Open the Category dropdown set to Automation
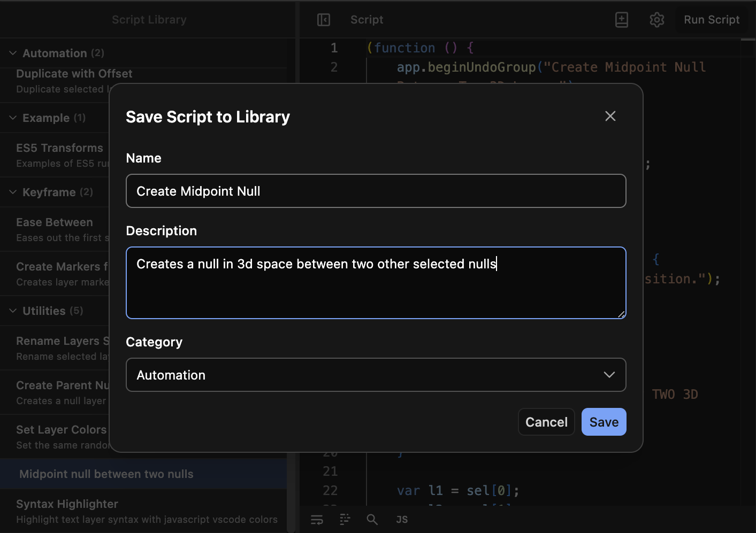 pyautogui.click(x=376, y=375)
